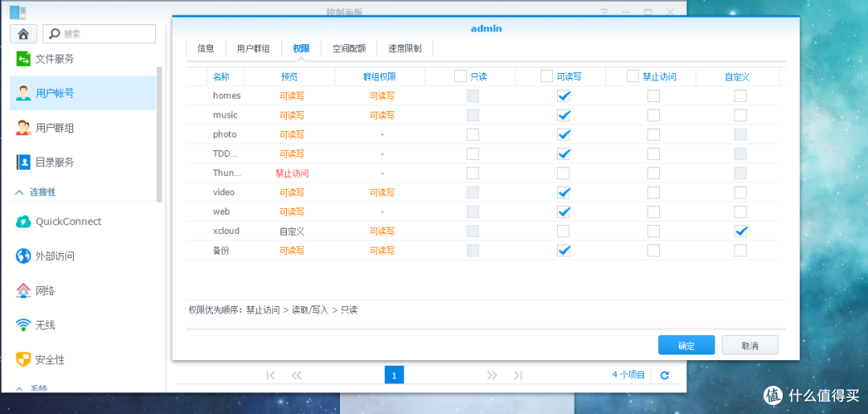Click page number 1 button
The image size is (868, 414).
[394, 375]
